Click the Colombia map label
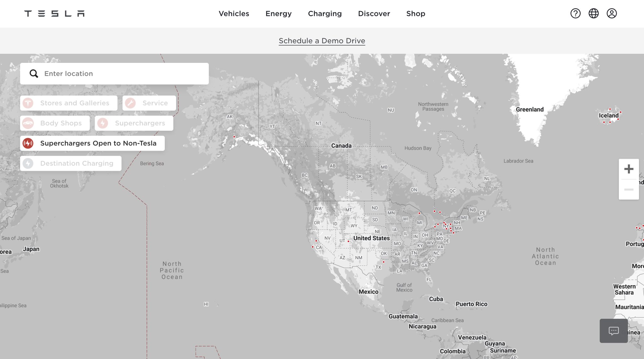Image resolution: width=644 pixels, height=359 pixels. coord(452,351)
